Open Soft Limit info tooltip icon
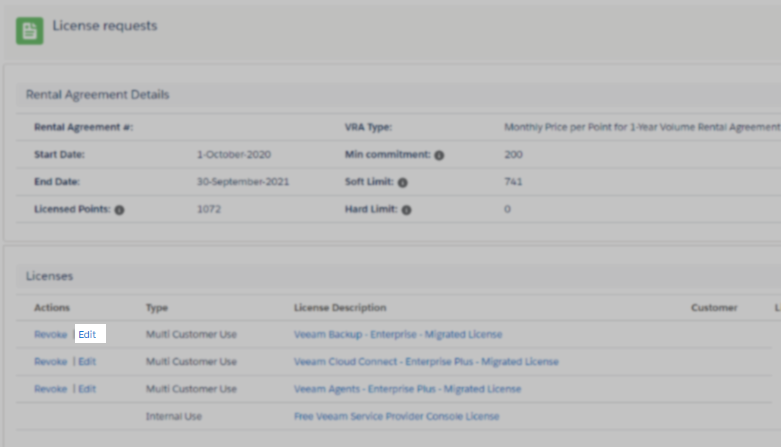This screenshot has width=781, height=447. (402, 183)
